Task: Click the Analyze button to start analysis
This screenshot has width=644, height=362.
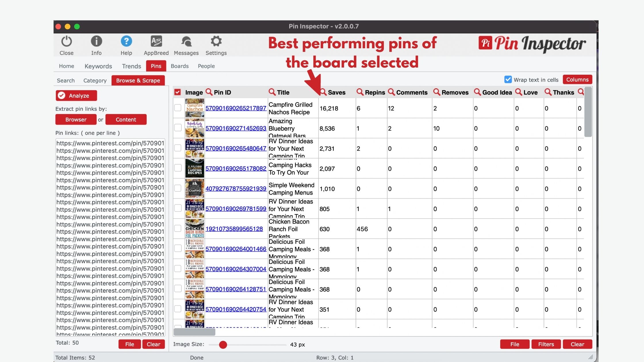Action: click(x=74, y=95)
